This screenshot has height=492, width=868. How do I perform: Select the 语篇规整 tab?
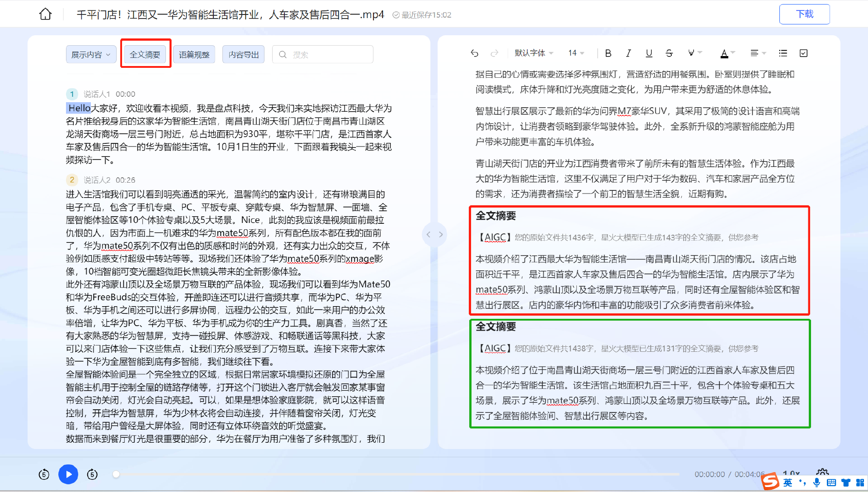click(194, 55)
